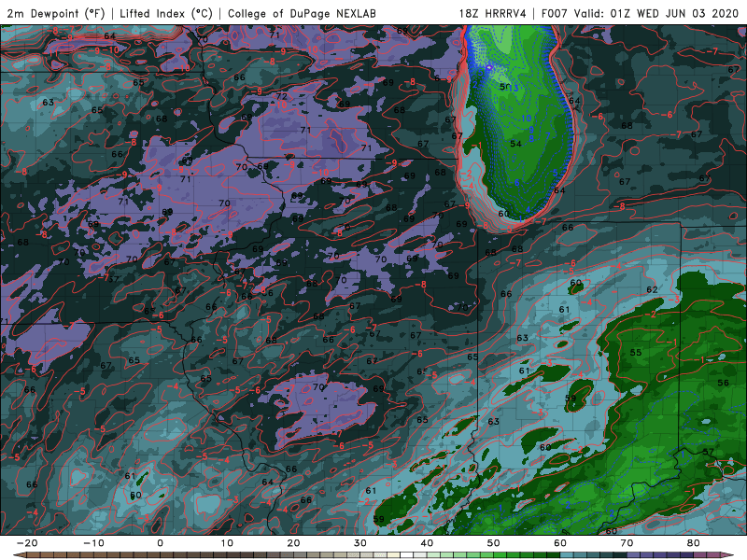747x560 pixels.
Task: Click the '70' label on the color scale
Action: coord(627,543)
